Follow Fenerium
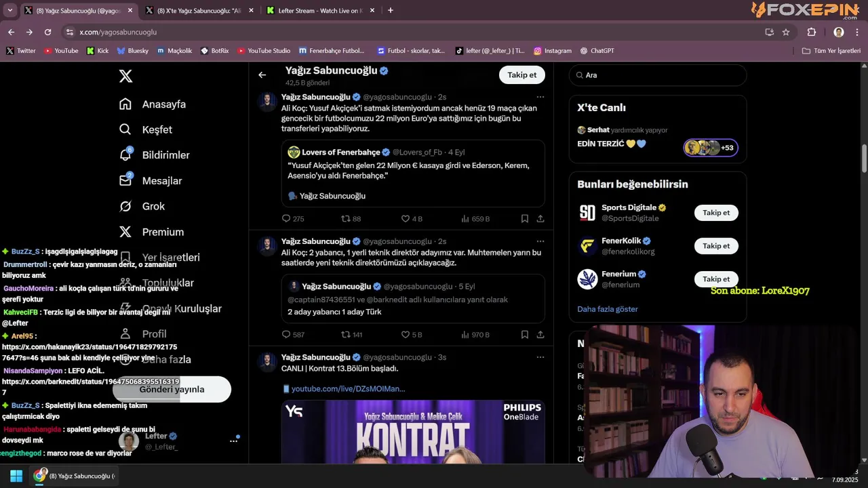This screenshot has height=488, width=868. (716, 279)
